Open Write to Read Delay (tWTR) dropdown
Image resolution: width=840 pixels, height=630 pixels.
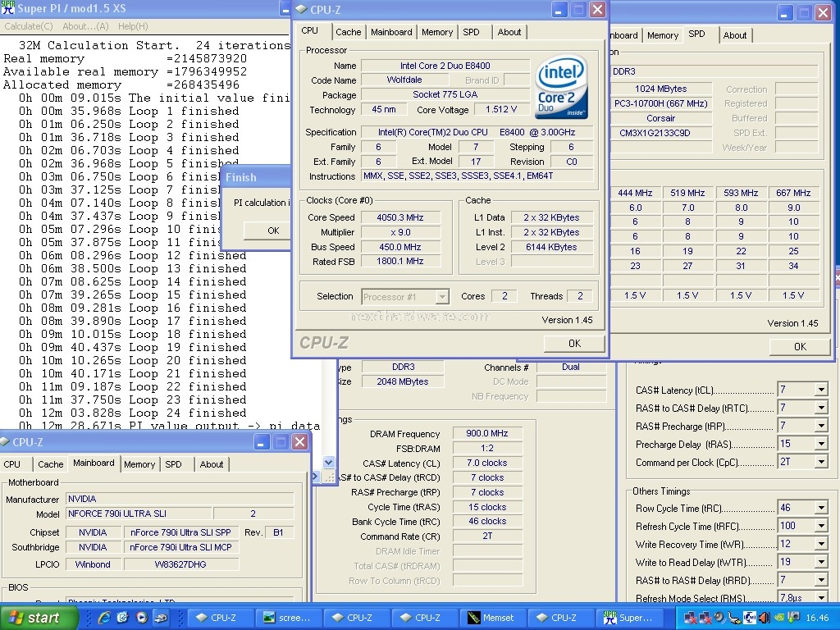pos(821,562)
